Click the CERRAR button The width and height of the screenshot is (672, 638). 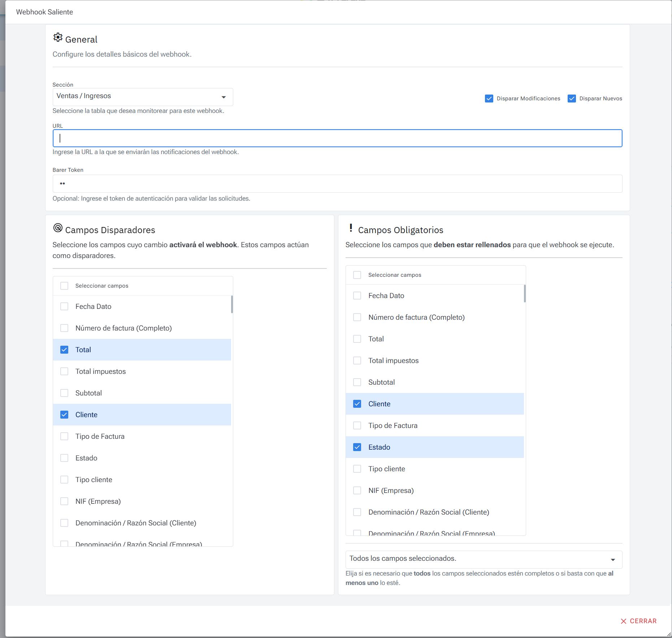pos(639,621)
